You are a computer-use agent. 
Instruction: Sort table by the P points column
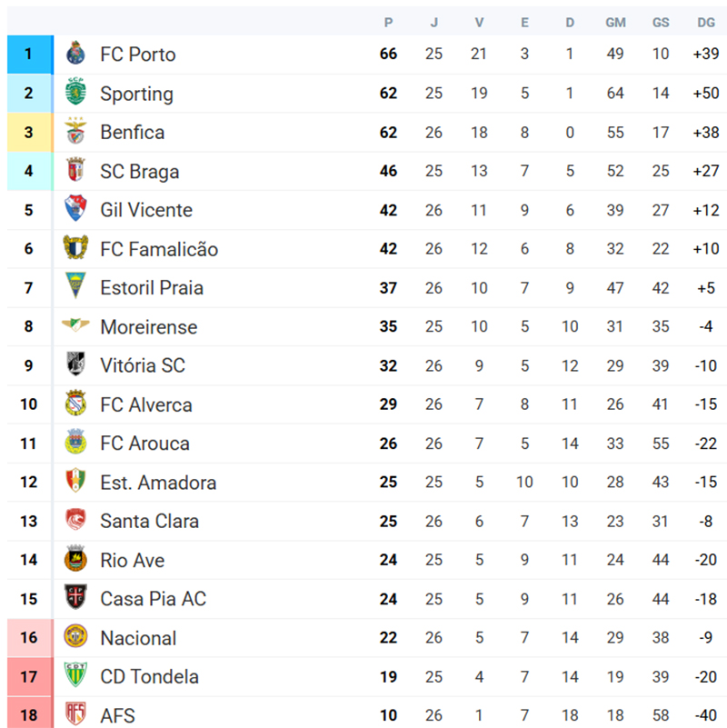click(388, 22)
